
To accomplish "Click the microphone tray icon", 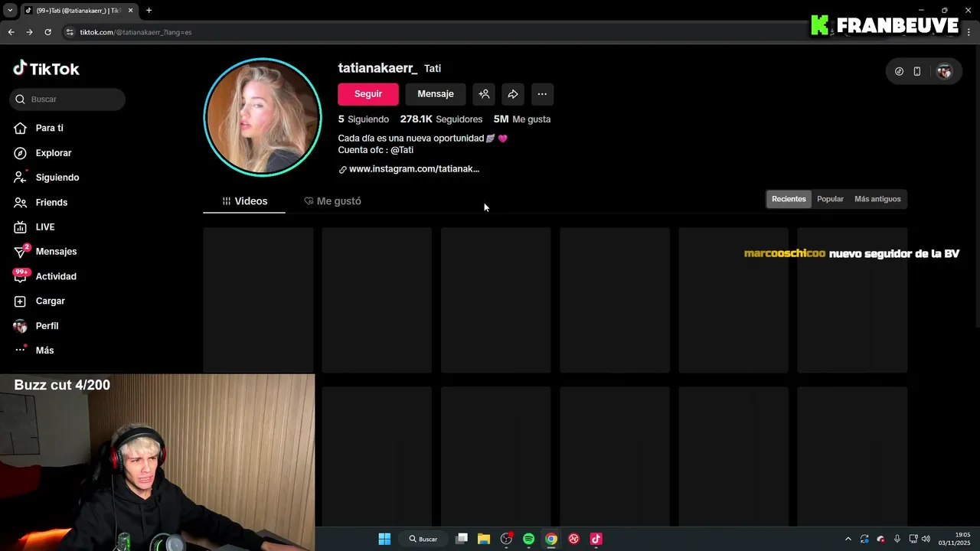I will [897, 539].
